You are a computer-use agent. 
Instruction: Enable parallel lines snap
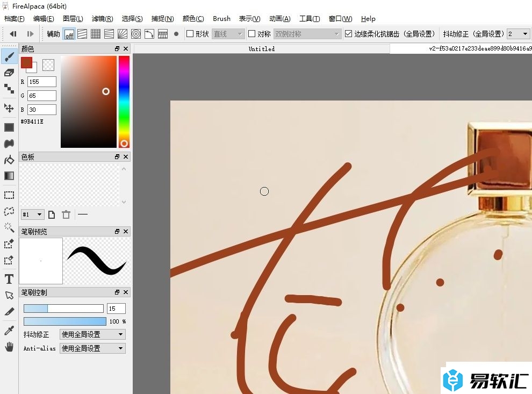82,34
